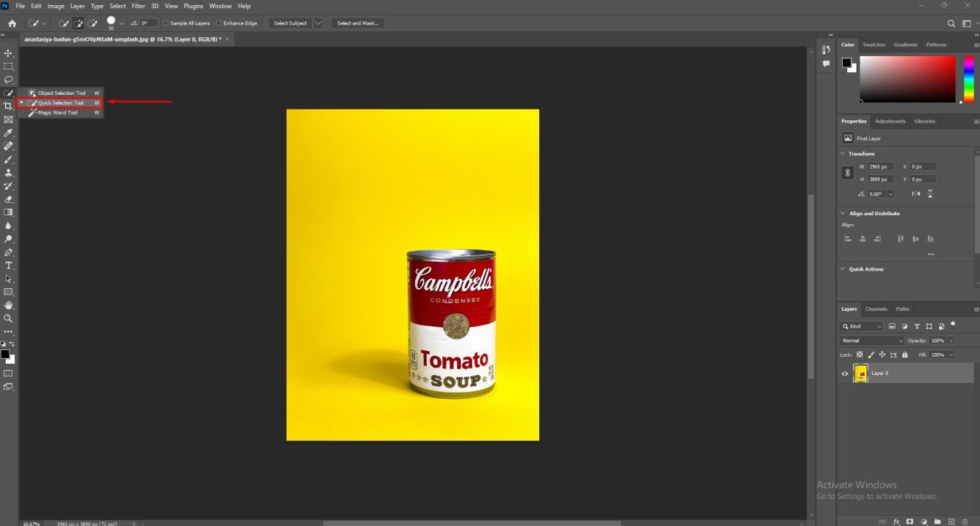Open the brush size picker dropdown
Image resolution: width=980 pixels, height=526 pixels.
(x=121, y=23)
